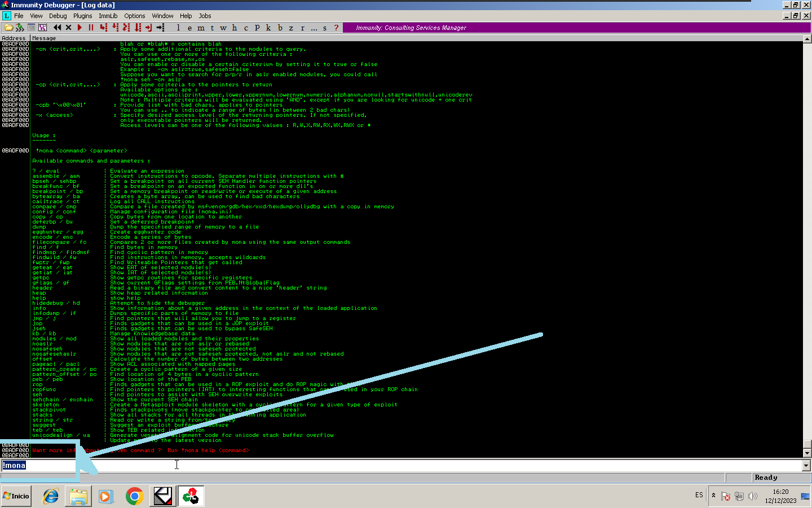
Task: Click the '!mona <command> <parameter>' log line
Action: coord(82,151)
